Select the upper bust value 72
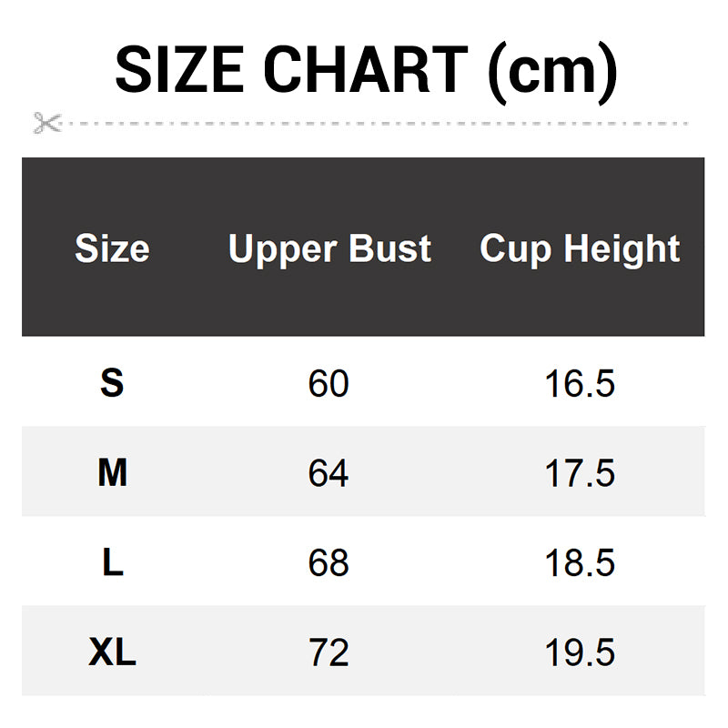This screenshot has height=728, width=728. (329, 652)
